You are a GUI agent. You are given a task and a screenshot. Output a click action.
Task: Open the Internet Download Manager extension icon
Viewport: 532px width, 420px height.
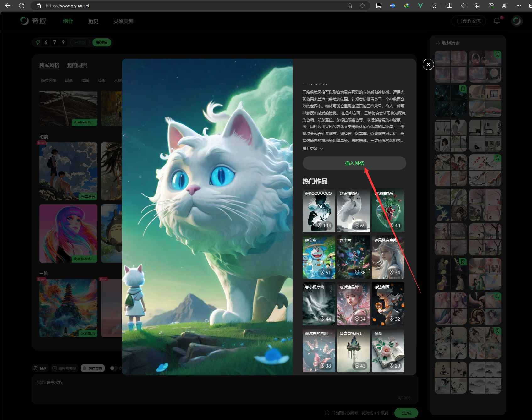tap(406, 6)
